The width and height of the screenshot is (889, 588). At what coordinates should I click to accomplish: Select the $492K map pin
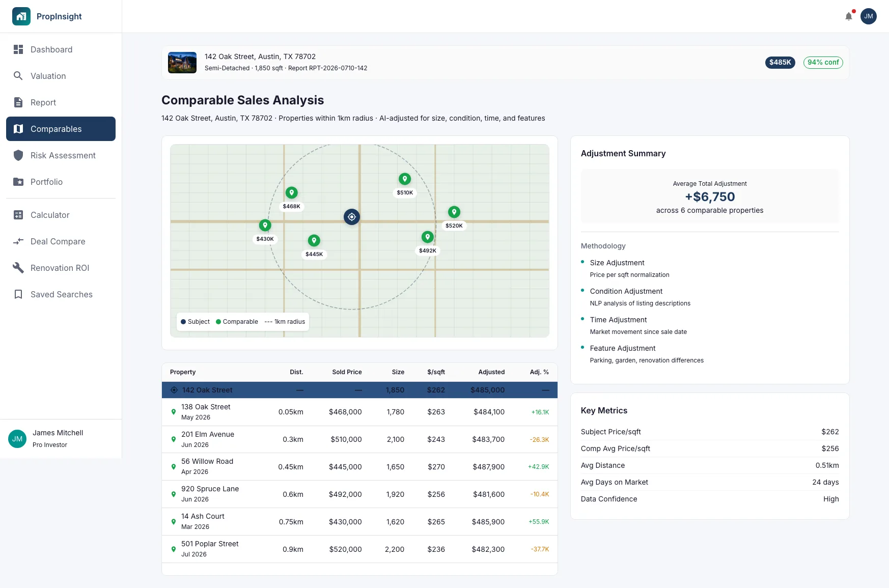428,237
